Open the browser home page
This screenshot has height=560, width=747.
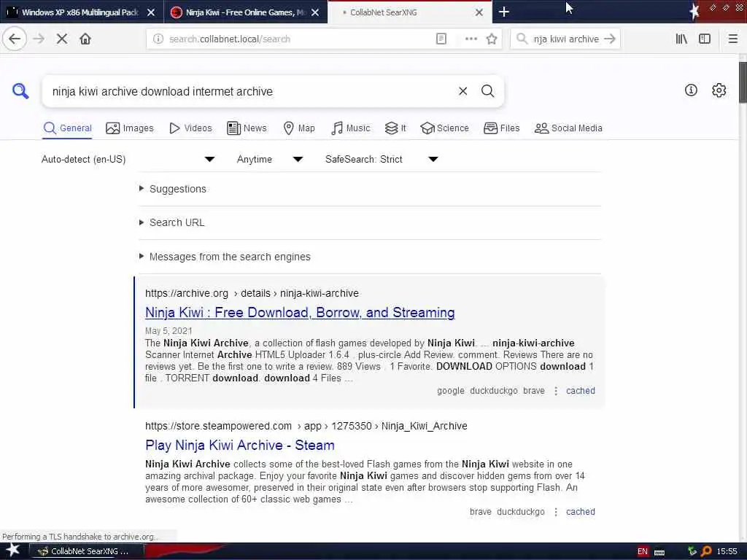(85, 39)
